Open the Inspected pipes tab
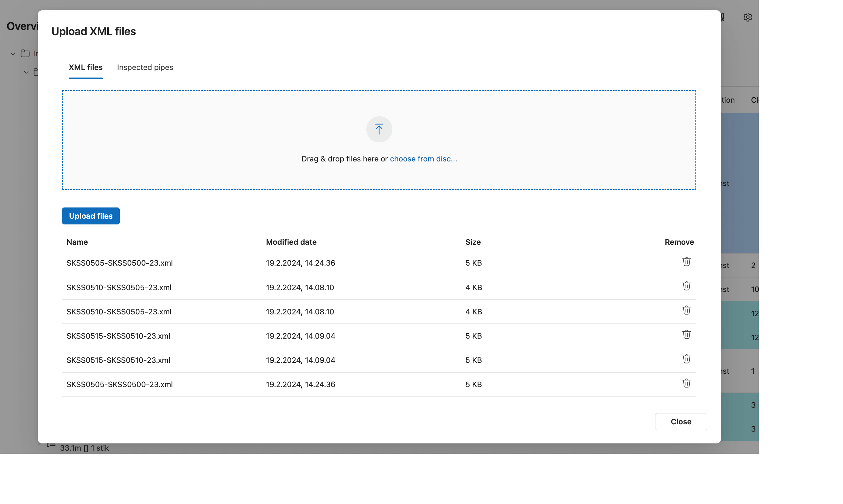Screen dimensions: 843x504 (x=145, y=67)
